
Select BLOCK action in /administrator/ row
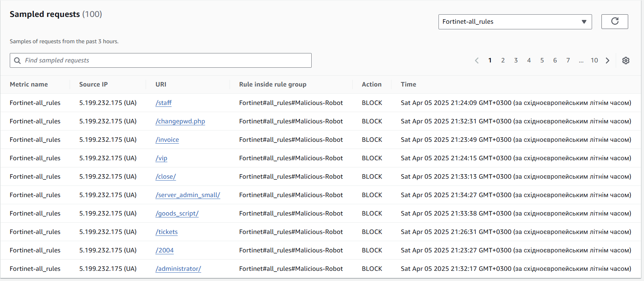tap(372, 269)
